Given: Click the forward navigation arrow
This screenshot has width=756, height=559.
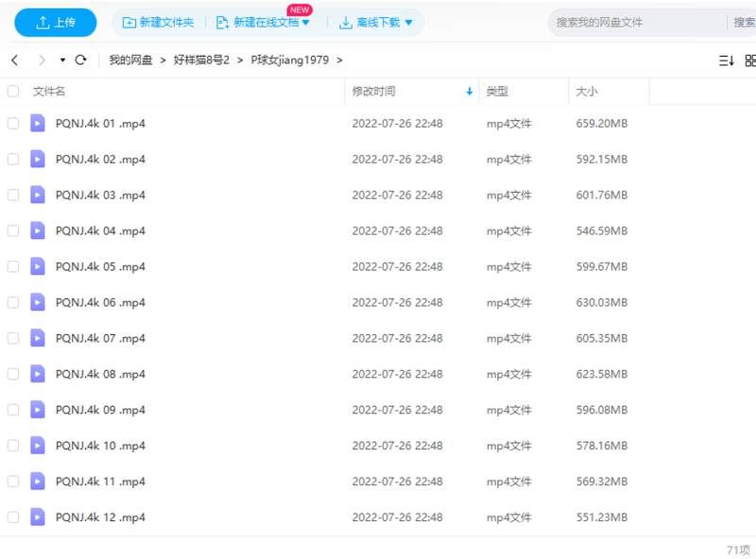Looking at the screenshot, I should click(42, 60).
